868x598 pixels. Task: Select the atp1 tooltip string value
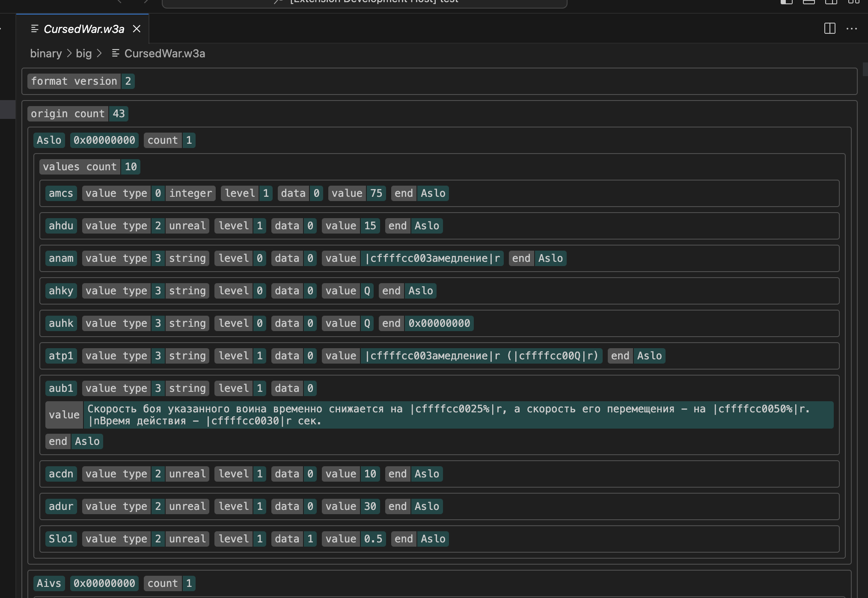[482, 356]
